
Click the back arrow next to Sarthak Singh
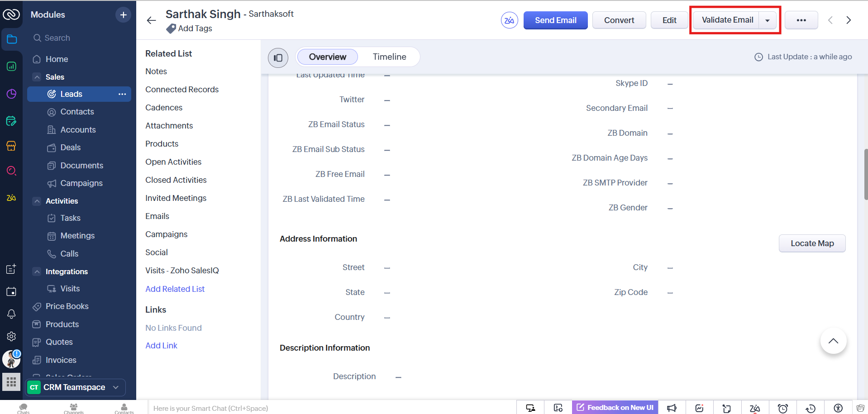click(151, 20)
